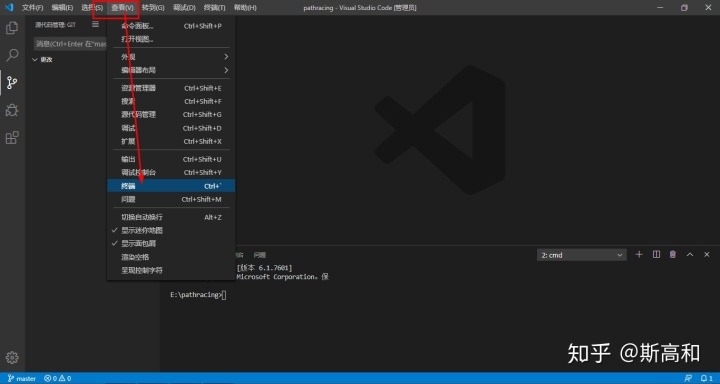720x384 pixels.
Task: Select highlighted 终端 Ctrl+` menu entry
Action: [171, 186]
